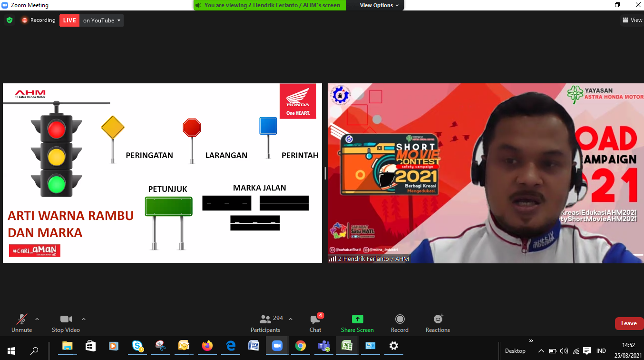Switch layout using the View button
644x360 pixels.
click(x=632, y=20)
